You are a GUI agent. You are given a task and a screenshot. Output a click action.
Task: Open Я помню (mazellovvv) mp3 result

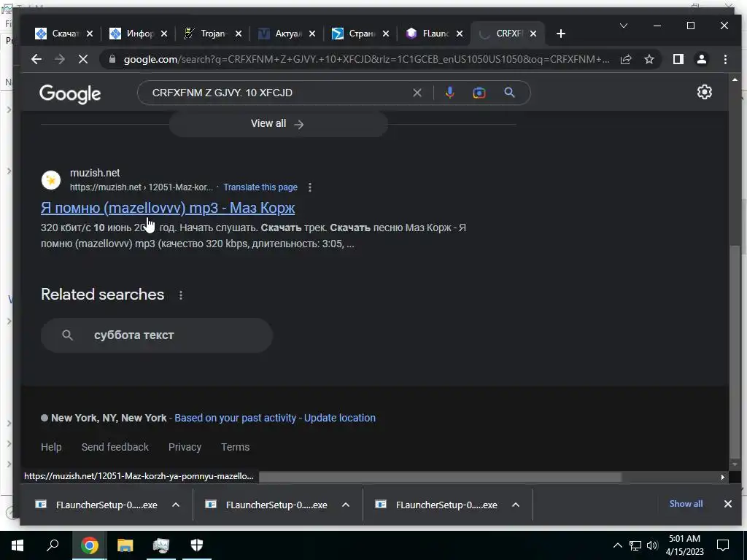168,208
